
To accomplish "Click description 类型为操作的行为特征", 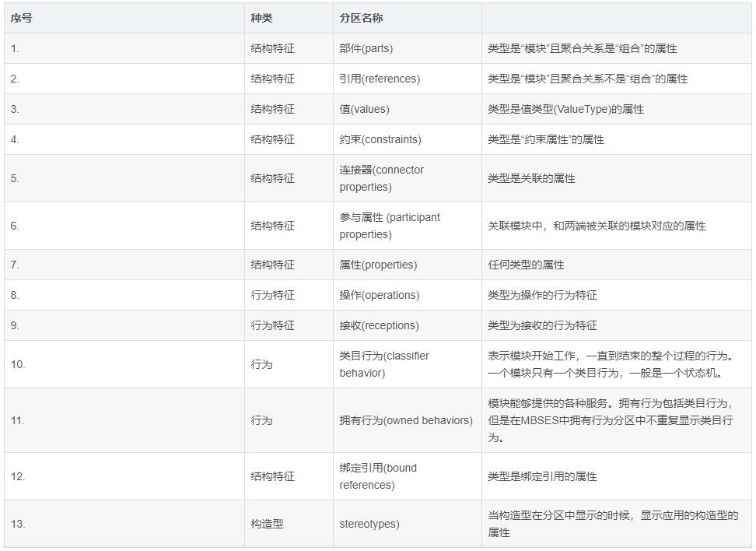I will [617, 295].
